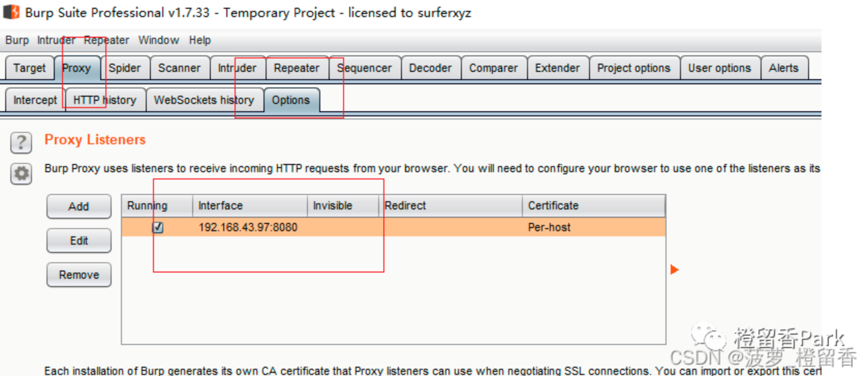Toggle the Running checkbox for 192.168.43.97:8080
This screenshot has width=868, height=376.
tap(158, 228)
